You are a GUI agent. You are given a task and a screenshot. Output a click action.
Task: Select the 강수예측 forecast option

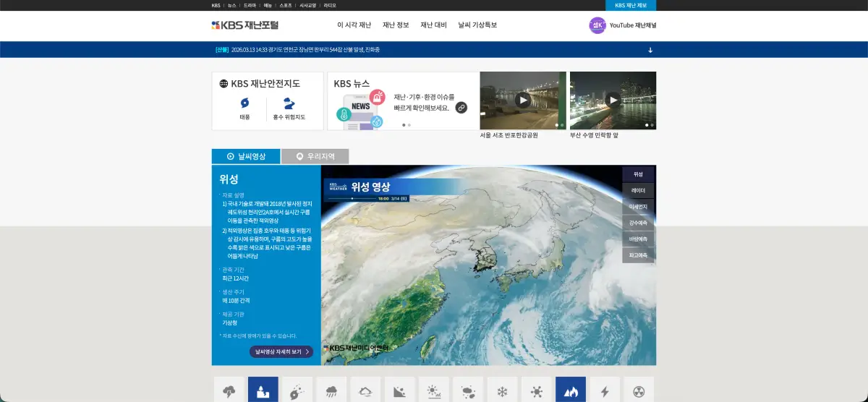pyautogui.click(x=638, y=223)
